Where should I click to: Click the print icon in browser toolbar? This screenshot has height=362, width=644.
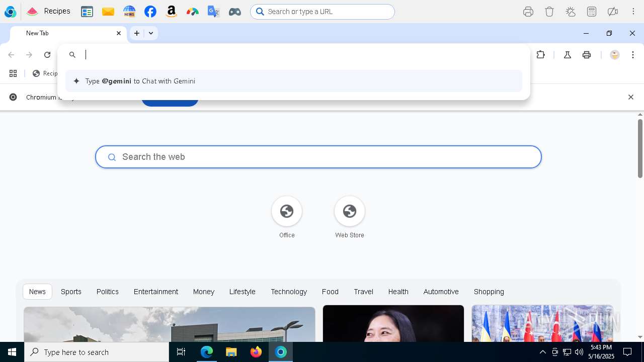point(587,55)
